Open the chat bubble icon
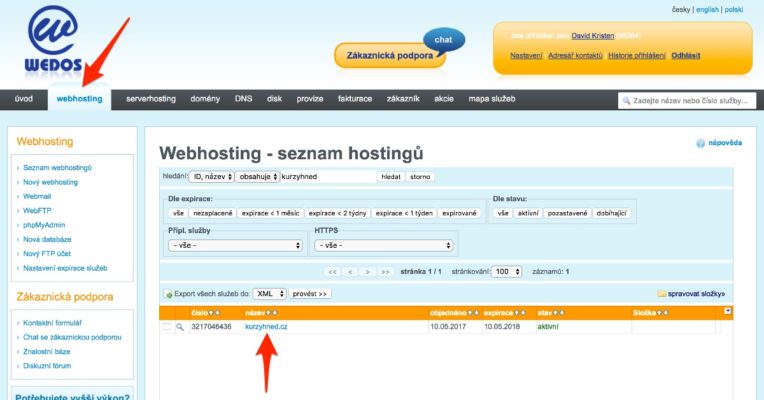Viewport: 764px width, 400px height. coord(443,40)
